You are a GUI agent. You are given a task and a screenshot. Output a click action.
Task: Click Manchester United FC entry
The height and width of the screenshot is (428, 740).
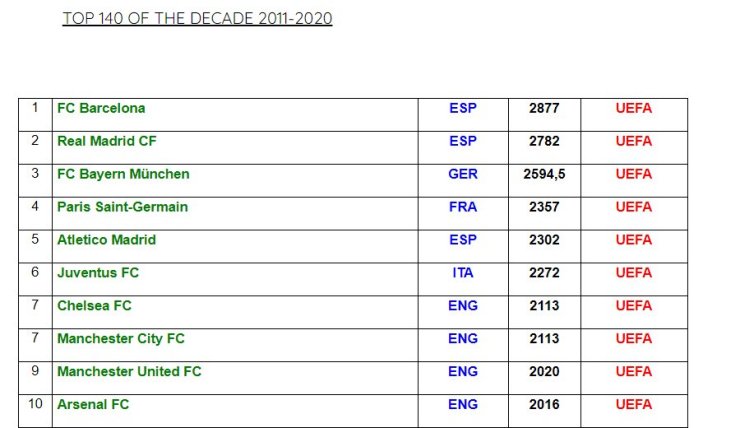129,371
